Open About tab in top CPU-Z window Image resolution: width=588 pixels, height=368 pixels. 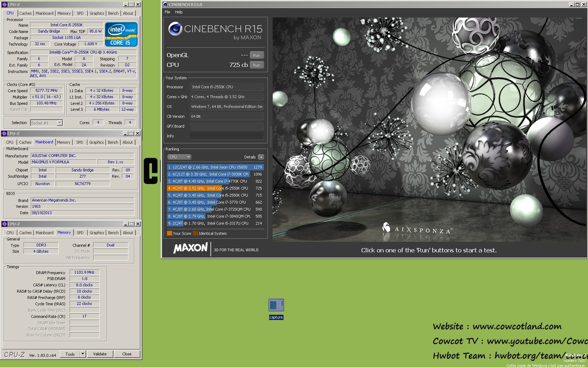pos(128,13)
